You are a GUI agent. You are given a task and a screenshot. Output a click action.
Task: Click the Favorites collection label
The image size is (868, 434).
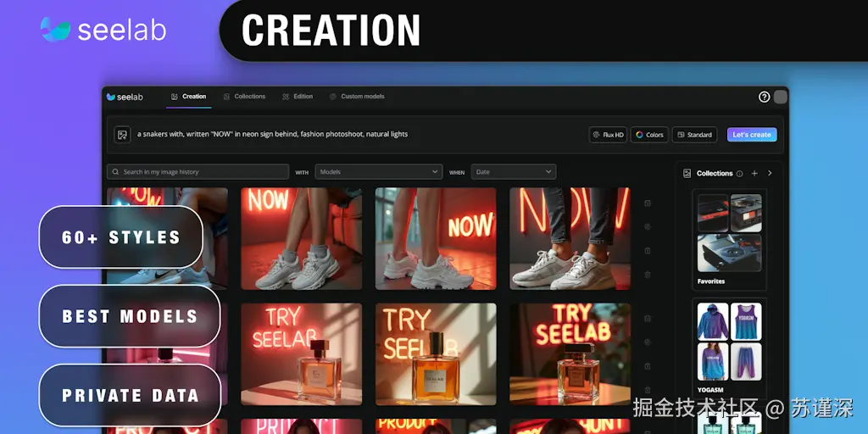711,281
